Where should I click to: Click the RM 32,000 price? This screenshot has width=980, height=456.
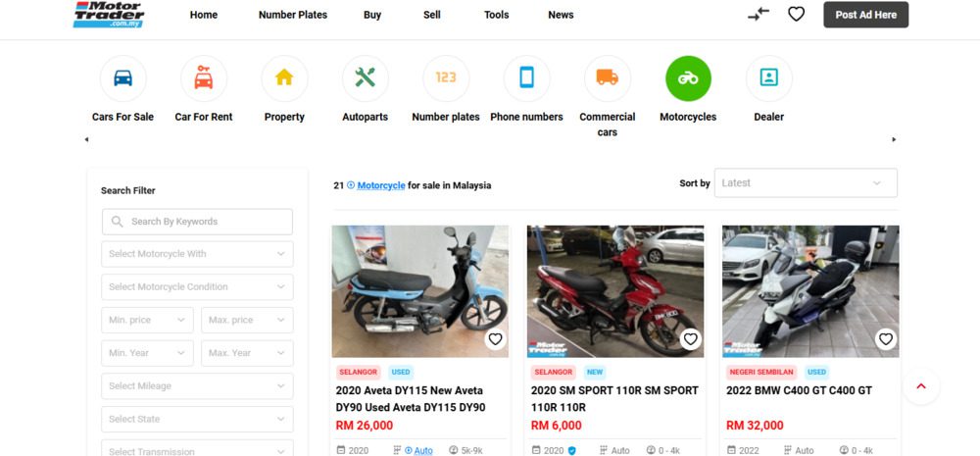tap(755, 426)
